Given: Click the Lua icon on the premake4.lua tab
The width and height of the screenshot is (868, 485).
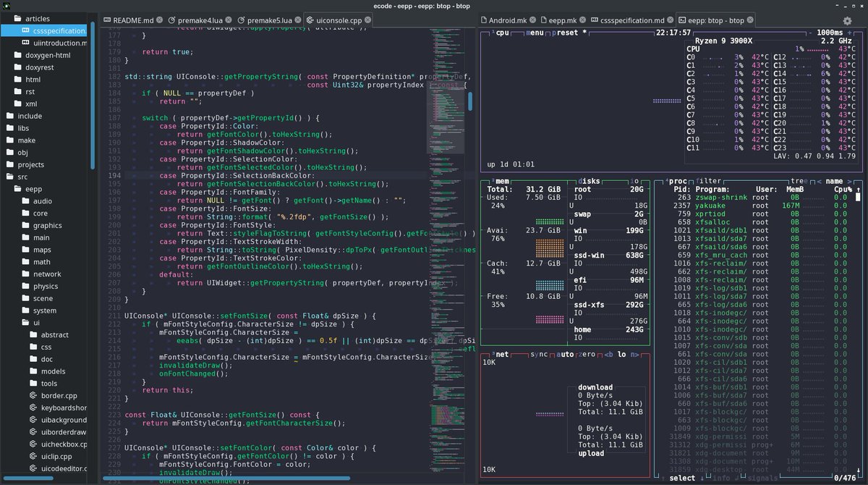Looking at the screenshot, I should tap(173, 20).
